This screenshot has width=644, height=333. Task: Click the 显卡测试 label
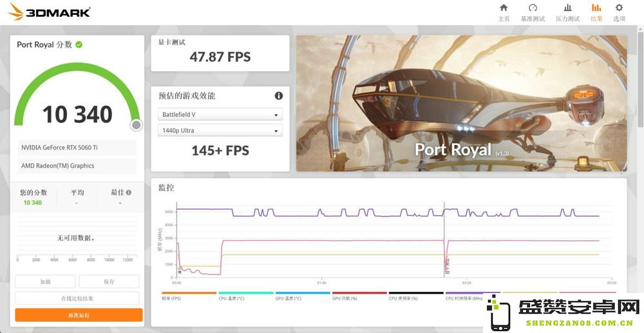pos(172,43)
